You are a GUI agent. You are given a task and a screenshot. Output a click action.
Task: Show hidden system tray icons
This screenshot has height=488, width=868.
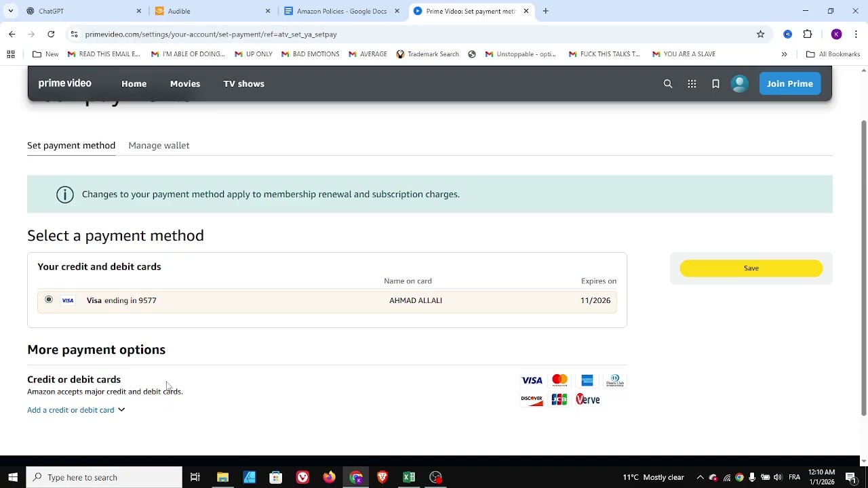pos(700,477)
